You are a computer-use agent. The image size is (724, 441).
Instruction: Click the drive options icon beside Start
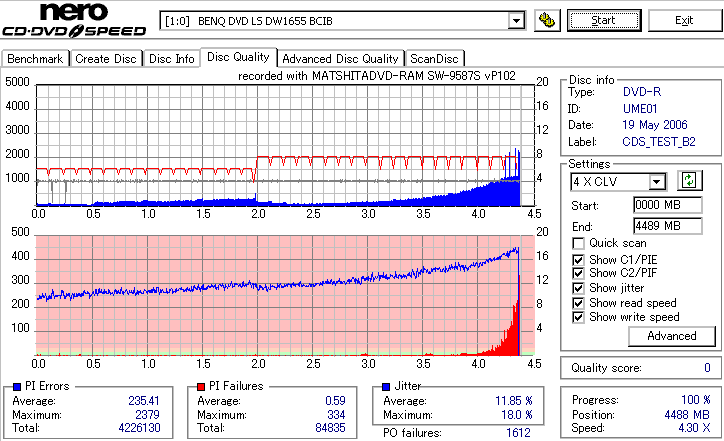[x=547, y=21]
